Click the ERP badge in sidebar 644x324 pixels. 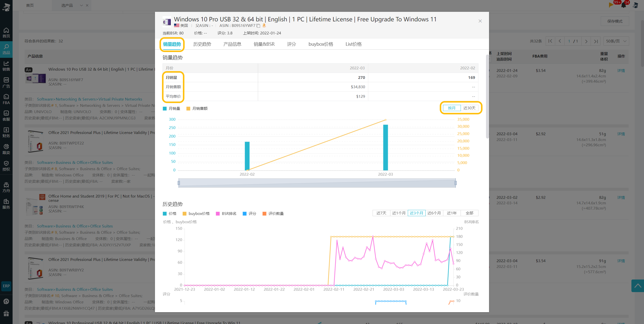(x=6, y=286)
